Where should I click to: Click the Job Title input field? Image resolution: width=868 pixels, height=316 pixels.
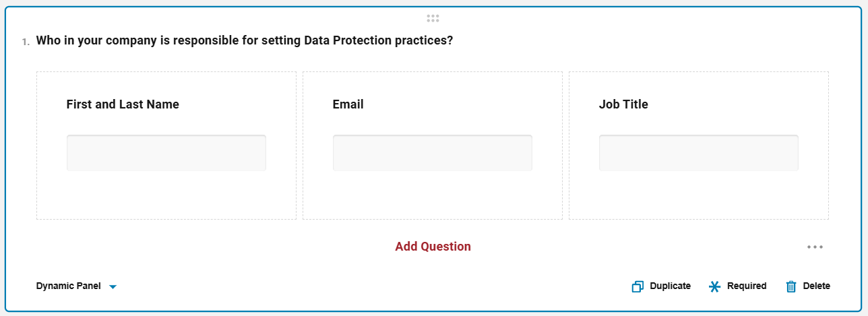click(x=698, y=153)
